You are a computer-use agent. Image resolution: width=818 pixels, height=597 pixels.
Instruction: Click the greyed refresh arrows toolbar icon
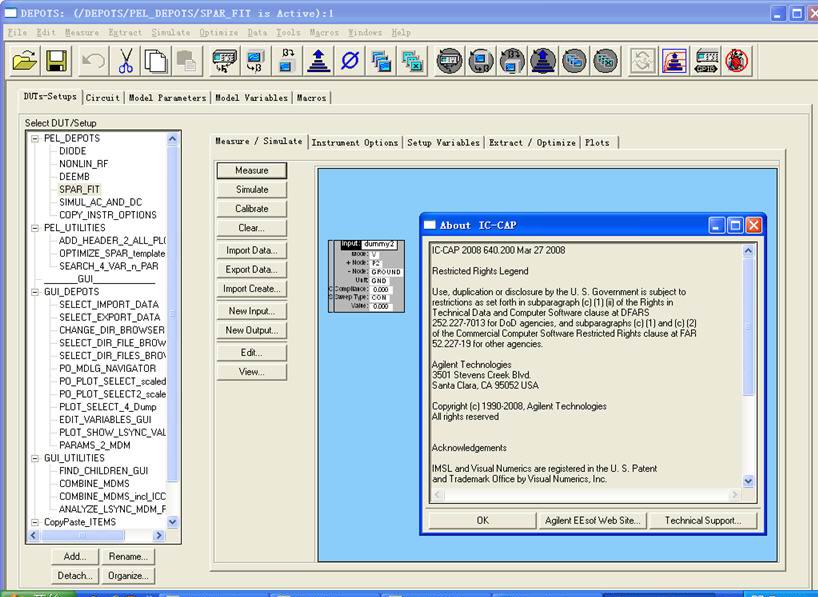click(643, 61)
